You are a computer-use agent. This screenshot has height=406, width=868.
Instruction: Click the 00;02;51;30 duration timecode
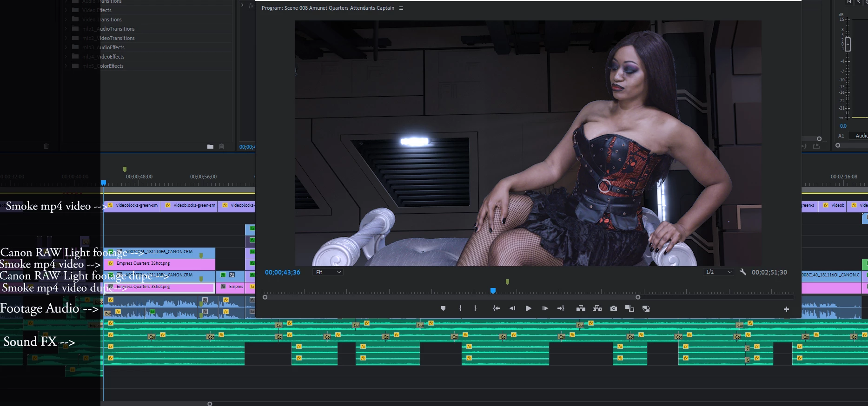point(769,272)
